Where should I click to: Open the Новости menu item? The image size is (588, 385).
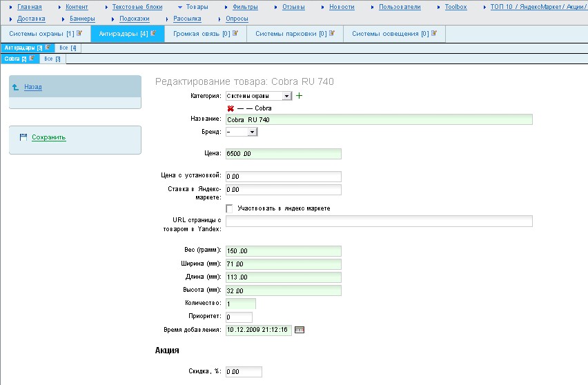click(342, 7)
